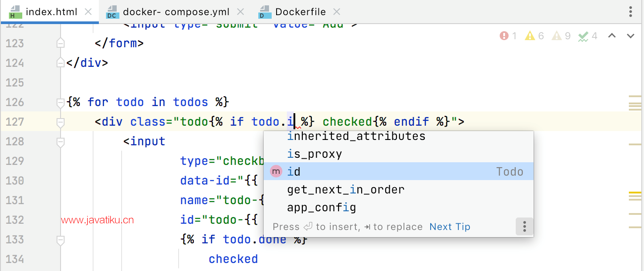
Task: Collapse the if block fold on line 133
Action: coord(61,240)
